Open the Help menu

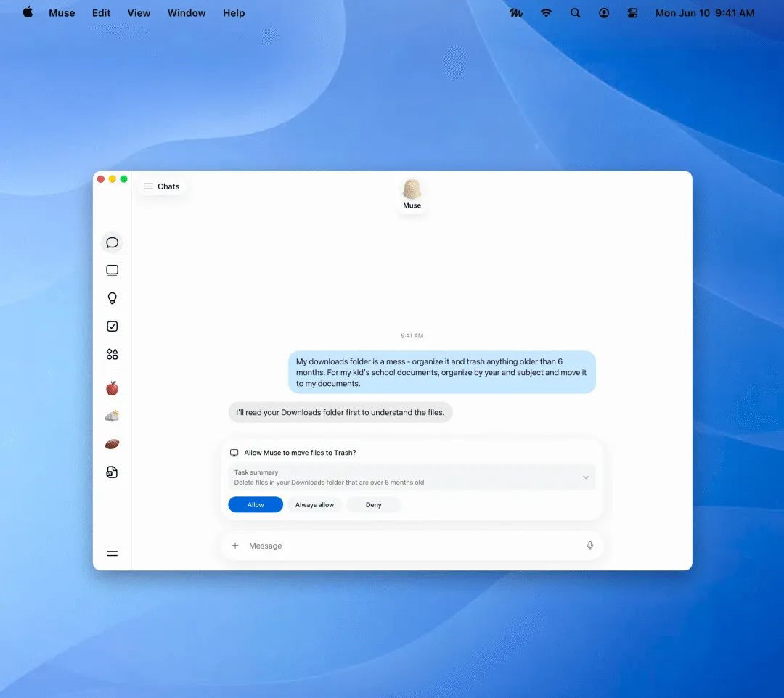coord(234,13)
